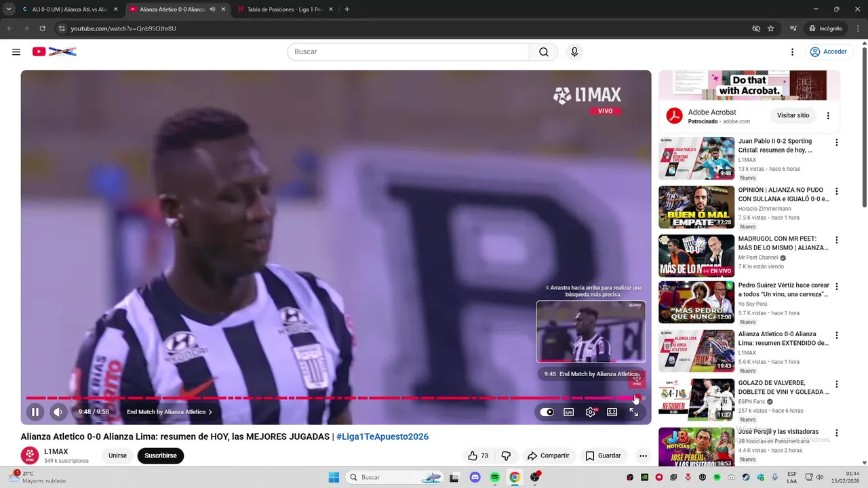Screen dimensions: 868x488
Task: Open options for Juan Pablo II video
Action: tap(836, 142)
